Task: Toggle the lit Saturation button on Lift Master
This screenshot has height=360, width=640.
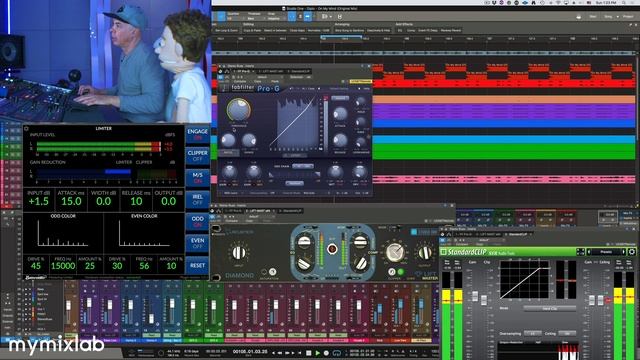Action: (x=273, y=272)
